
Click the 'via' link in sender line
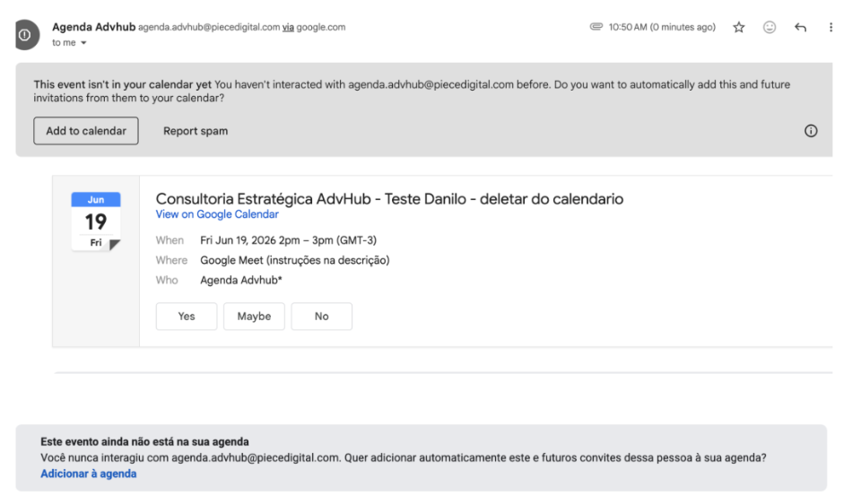(x=288, y=28)
